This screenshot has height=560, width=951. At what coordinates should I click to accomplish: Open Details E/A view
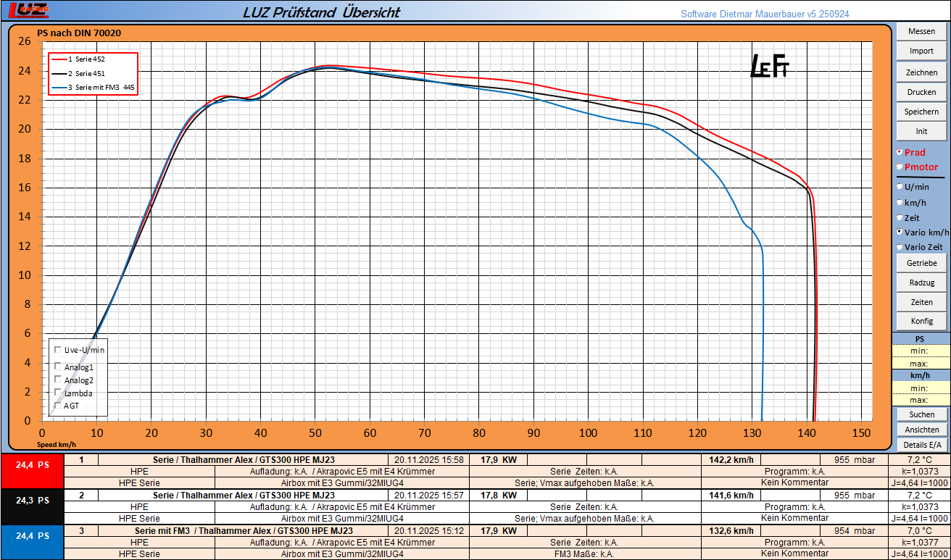(921, 445)
